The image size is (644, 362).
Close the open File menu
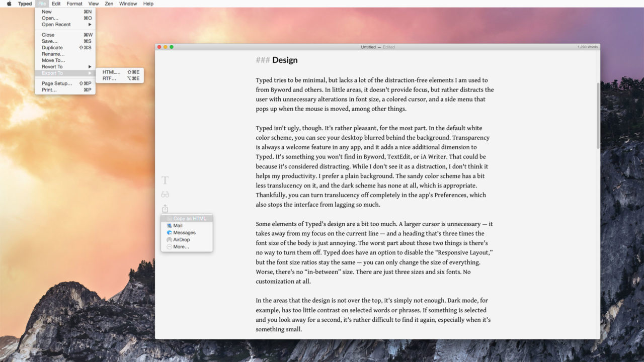[x=42, y=4]
